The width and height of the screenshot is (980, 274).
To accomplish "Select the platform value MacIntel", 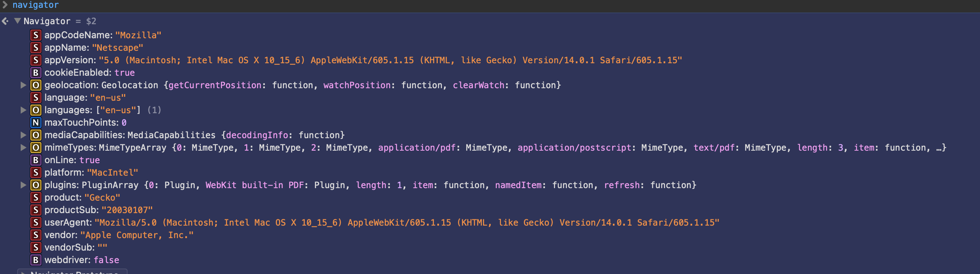I will 113,173.
